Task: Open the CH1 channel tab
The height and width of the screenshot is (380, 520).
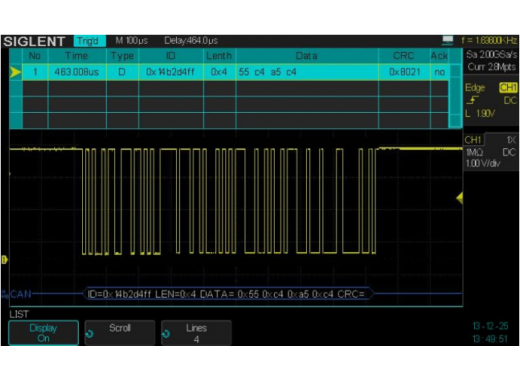Action: tap(473, 140)
